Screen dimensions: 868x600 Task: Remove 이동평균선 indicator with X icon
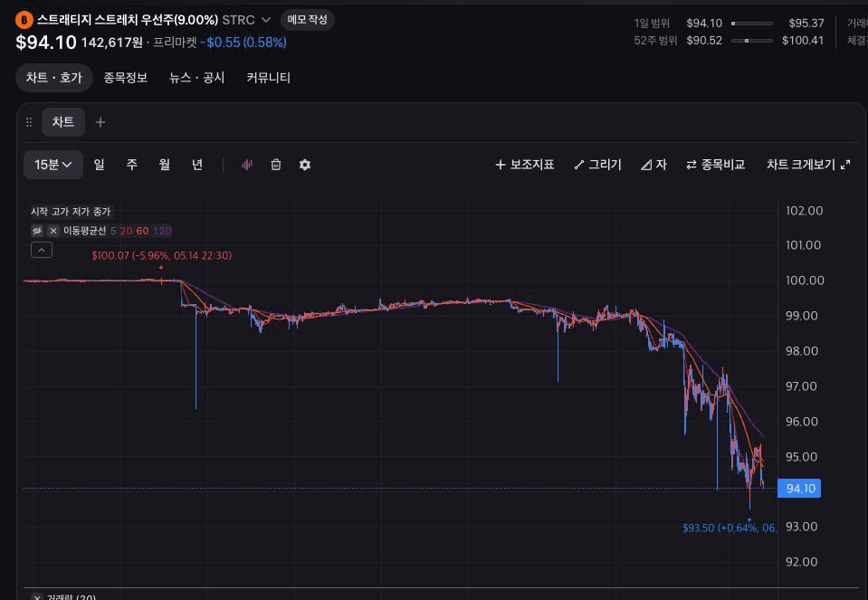point(53,231)
